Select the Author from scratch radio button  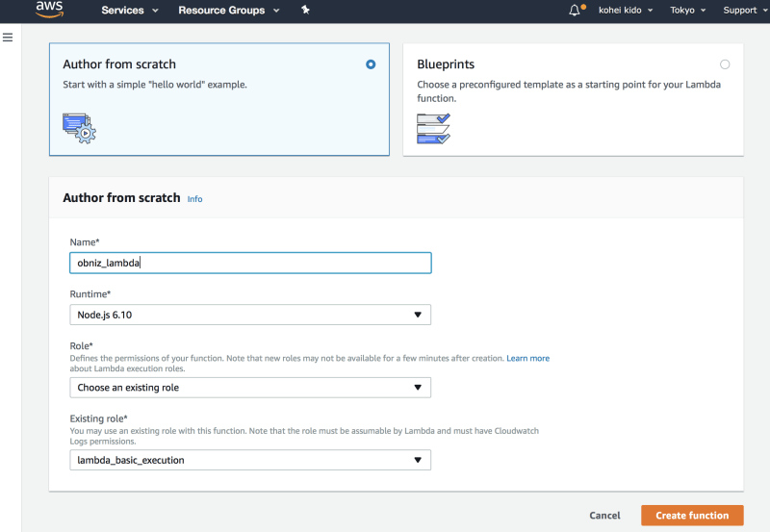coord(371,64)
